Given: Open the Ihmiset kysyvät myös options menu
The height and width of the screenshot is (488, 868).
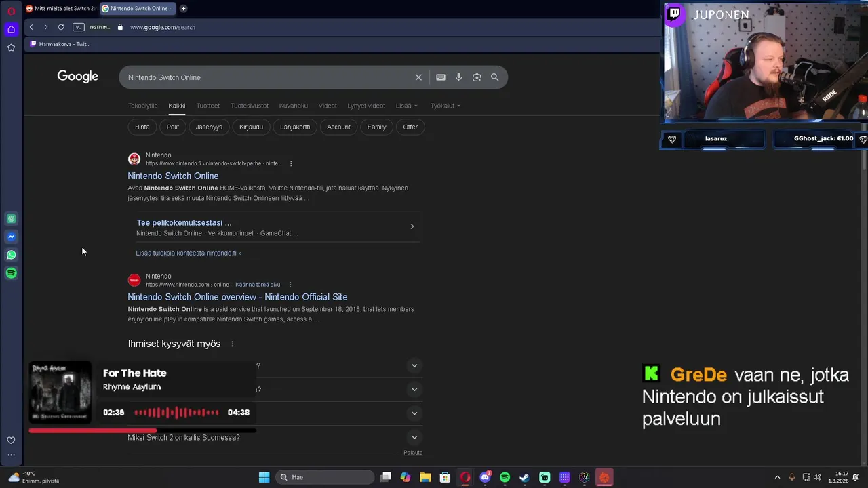Looking at the screenshot, I should [232, 344].
